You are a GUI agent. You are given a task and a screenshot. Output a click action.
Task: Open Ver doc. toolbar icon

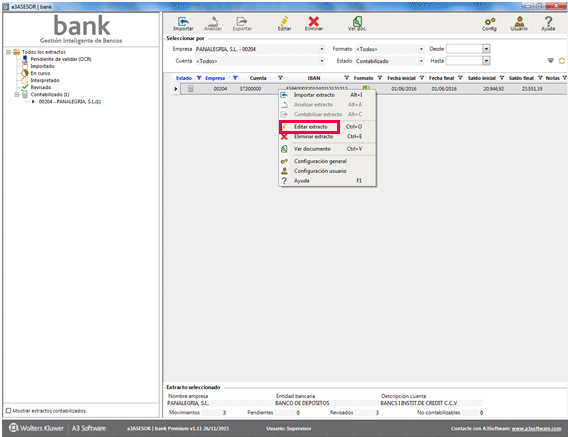tap(357, 24)
